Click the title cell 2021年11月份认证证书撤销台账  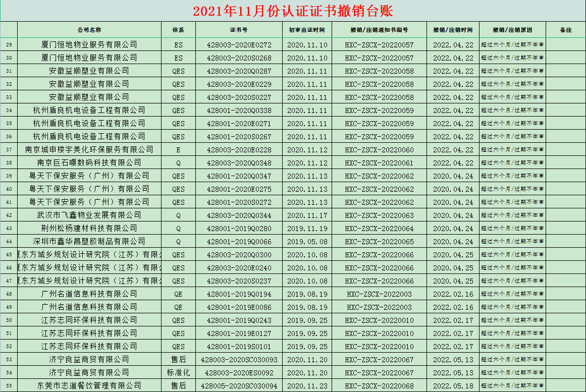coord(293,11)
